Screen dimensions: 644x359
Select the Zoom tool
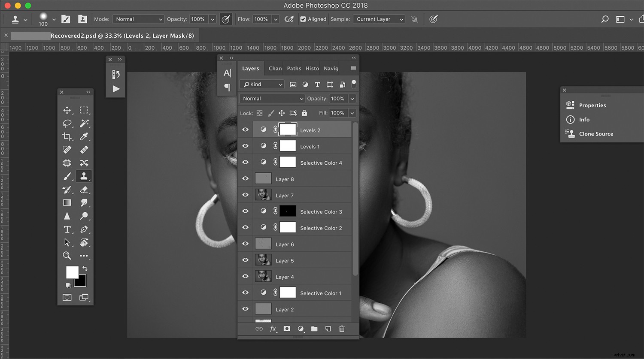point(67,255)
